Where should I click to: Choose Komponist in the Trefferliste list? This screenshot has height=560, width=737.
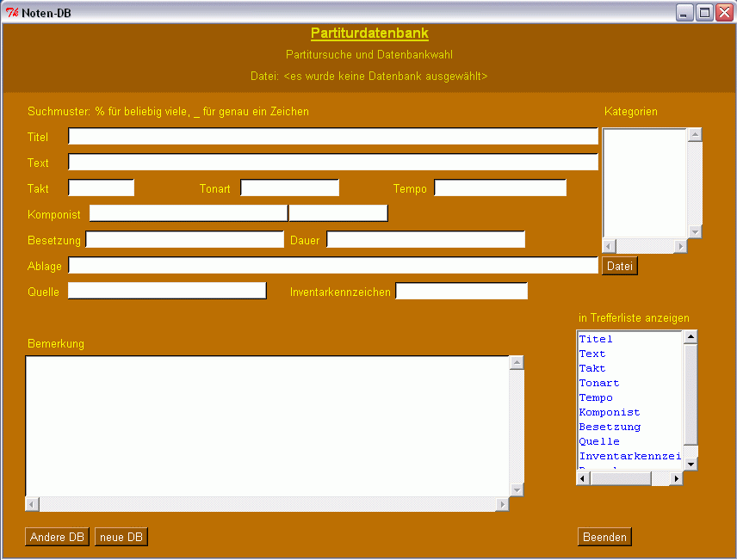click(610, 412)
